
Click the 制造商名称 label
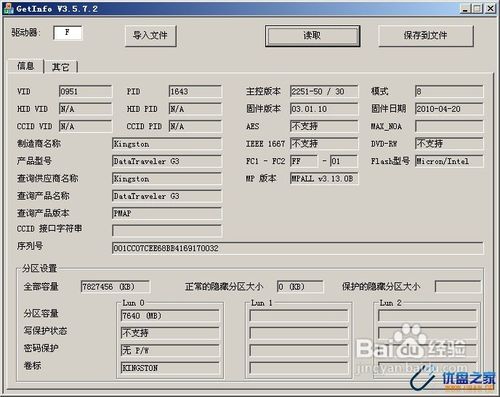click(x=39, y=143)
